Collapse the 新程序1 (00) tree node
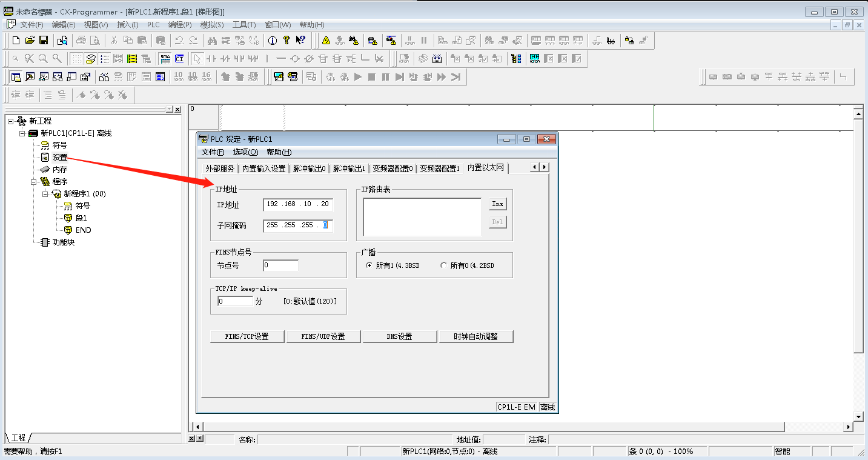868x460 pixels. coord(45,194)
